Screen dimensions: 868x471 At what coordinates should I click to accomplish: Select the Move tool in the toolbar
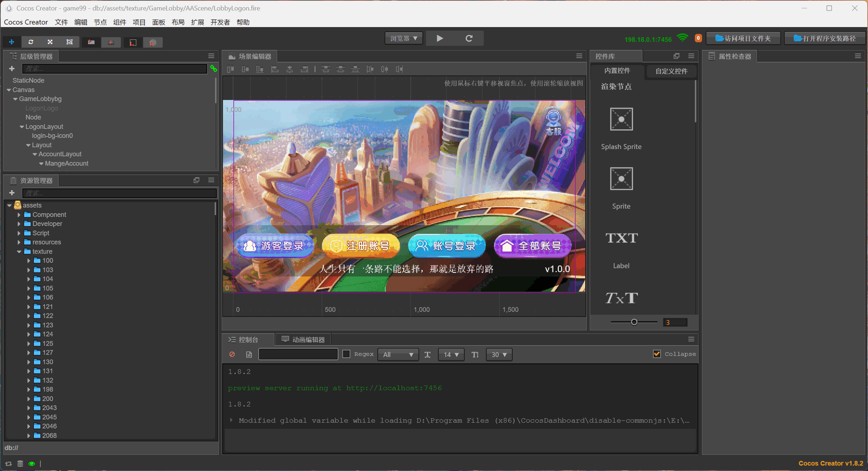[x=12, y=42]
